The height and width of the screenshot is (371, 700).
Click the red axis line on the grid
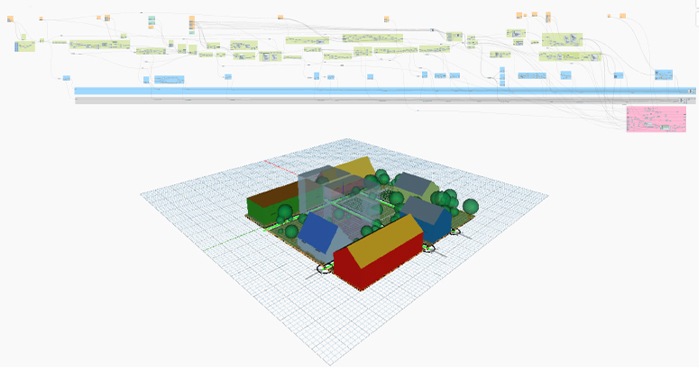coord(281,168)
